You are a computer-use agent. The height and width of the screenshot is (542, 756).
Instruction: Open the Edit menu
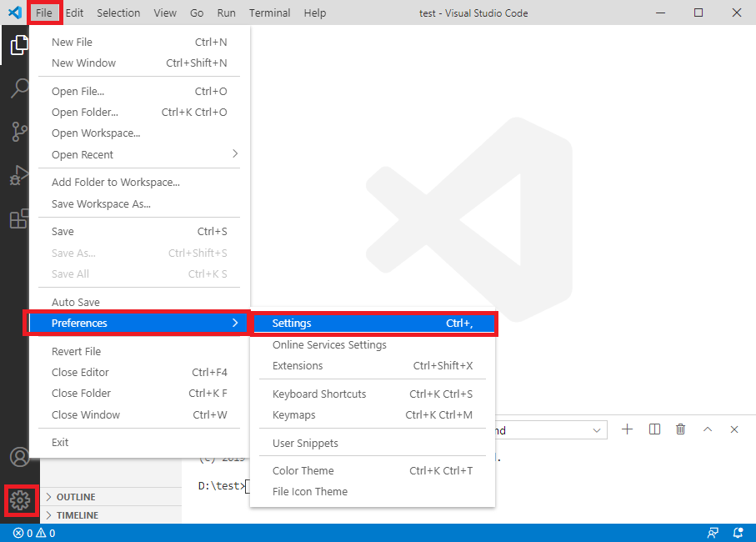pyautogui.click(x=74, y=13)
